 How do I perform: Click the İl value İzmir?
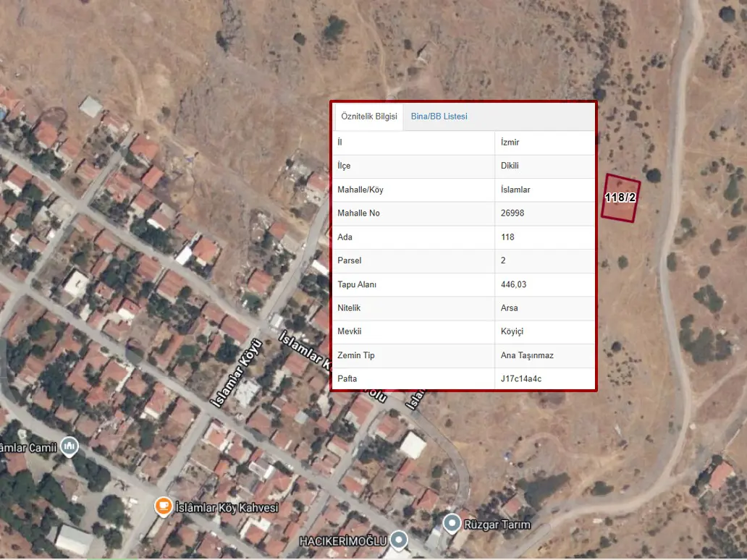(x=510, y=143)
